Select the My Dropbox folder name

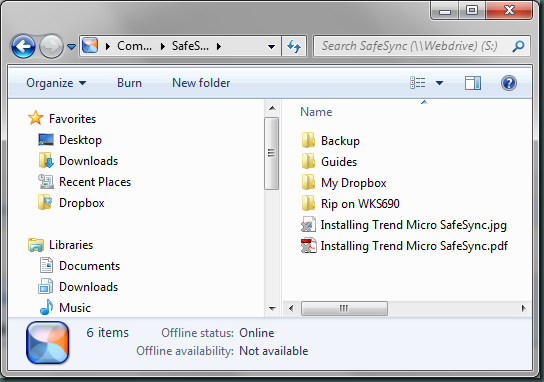354,183
